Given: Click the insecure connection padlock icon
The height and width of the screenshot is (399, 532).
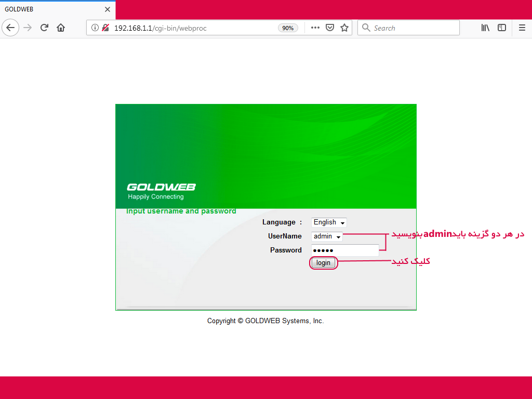Looking at the screenshot, I should point(105,28).
